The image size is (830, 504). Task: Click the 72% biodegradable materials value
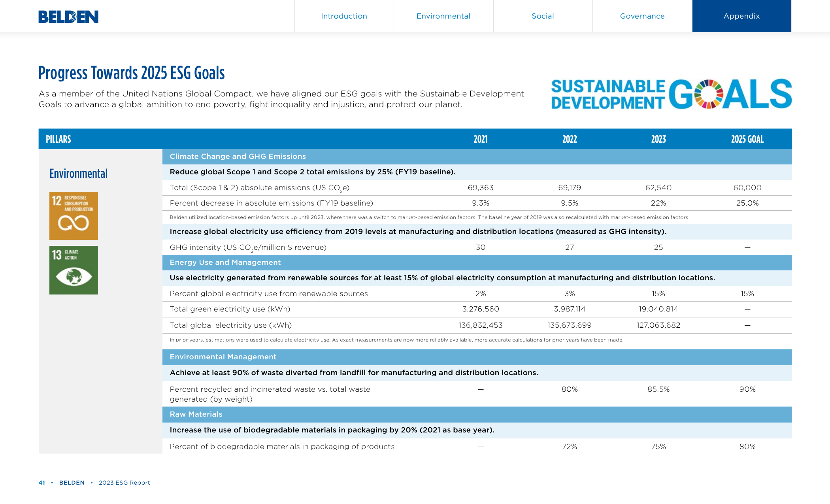coord(570,447)
